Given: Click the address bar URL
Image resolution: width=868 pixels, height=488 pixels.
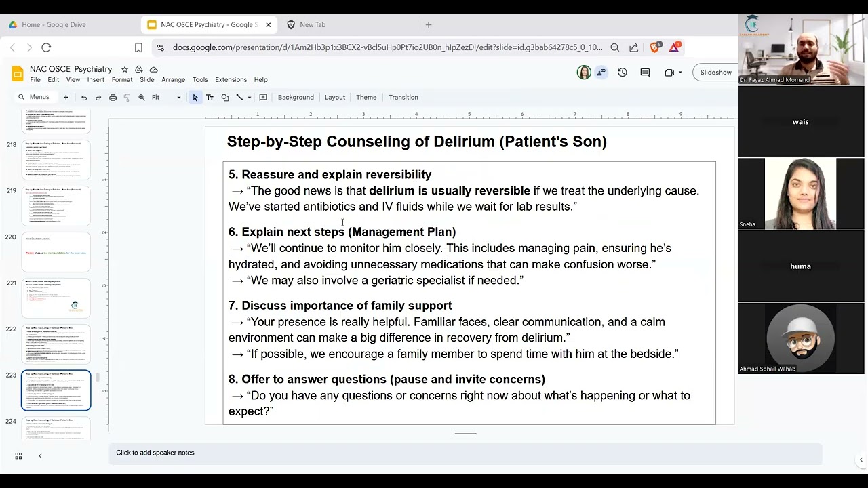Looking at the screenshot, I should (x=387, y=47).
